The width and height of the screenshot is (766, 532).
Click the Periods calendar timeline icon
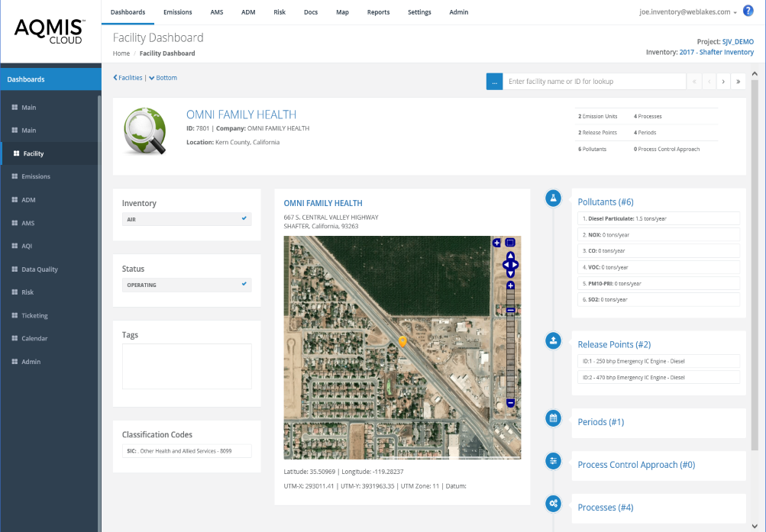click(x=553, y=418)
